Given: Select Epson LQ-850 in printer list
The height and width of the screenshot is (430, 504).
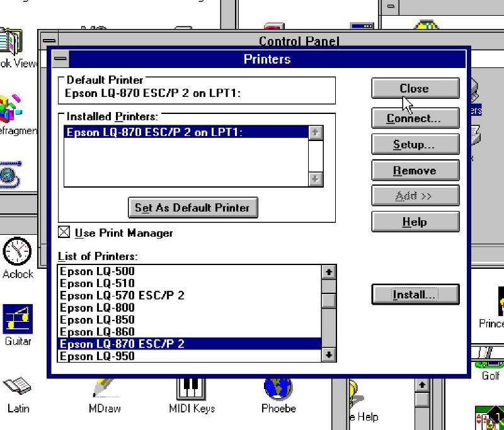Looking at the screenshot, I should (x=190, y=320).
